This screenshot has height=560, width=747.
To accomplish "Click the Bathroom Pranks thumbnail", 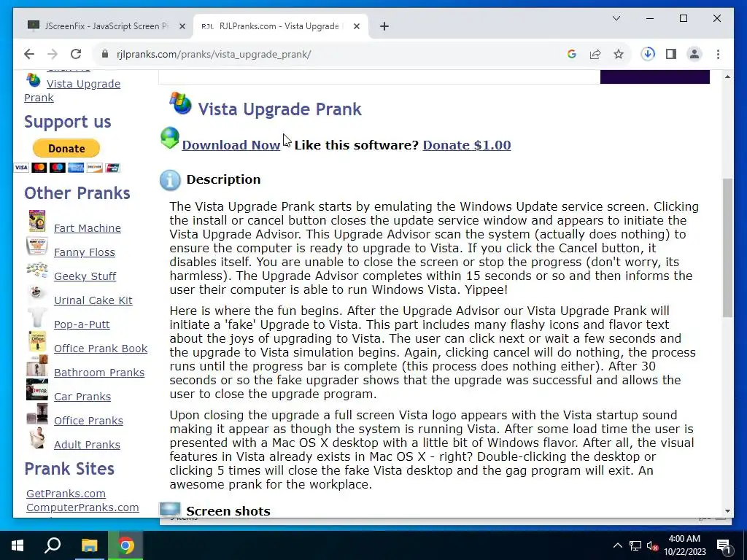I will pos(37,366).
